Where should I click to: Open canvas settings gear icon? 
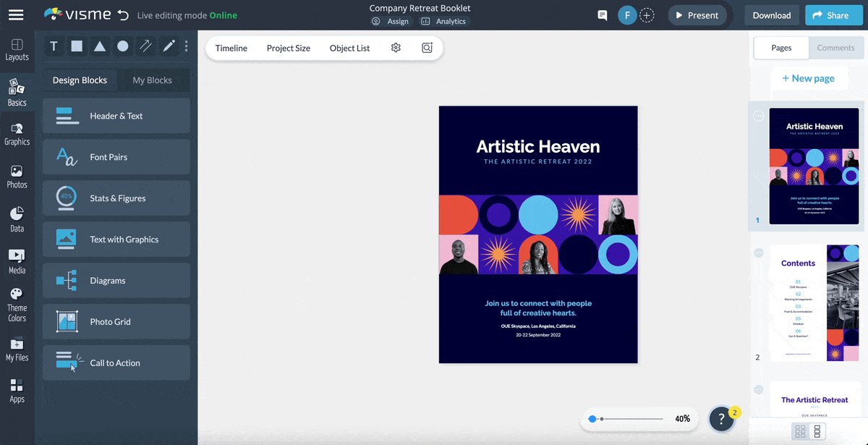(396, 48)
